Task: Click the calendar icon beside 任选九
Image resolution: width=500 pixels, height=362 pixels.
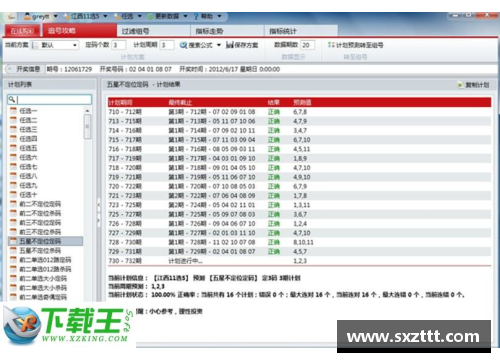Action: (x=13, y=185)
